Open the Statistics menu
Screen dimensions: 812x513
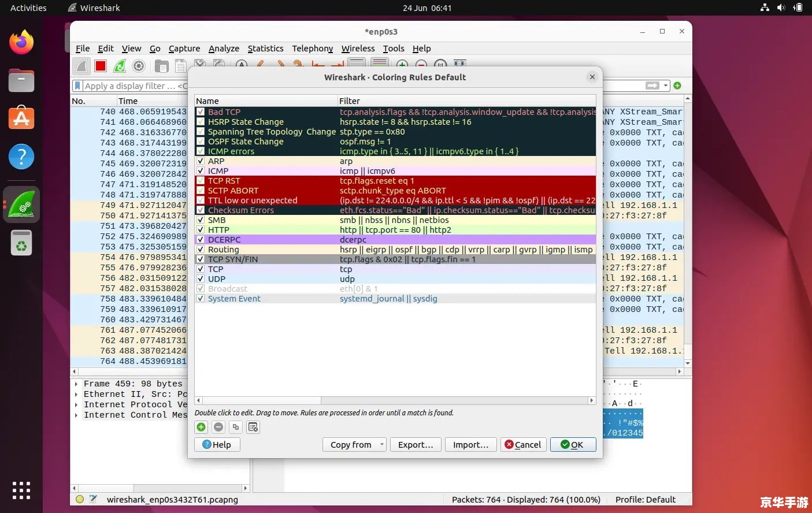(x=265, y=49)
